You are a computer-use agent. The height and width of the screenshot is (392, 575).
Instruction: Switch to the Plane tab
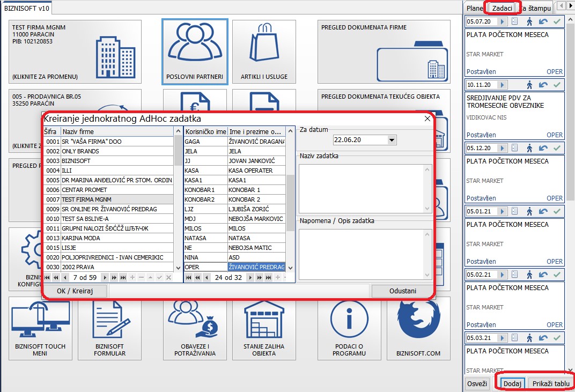[475, 8]
